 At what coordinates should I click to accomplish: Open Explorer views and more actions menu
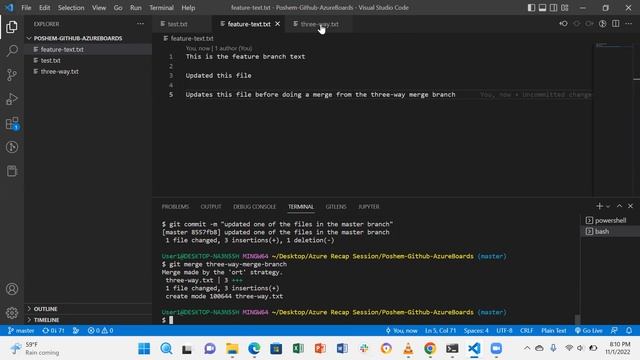(x=140, y=24)
